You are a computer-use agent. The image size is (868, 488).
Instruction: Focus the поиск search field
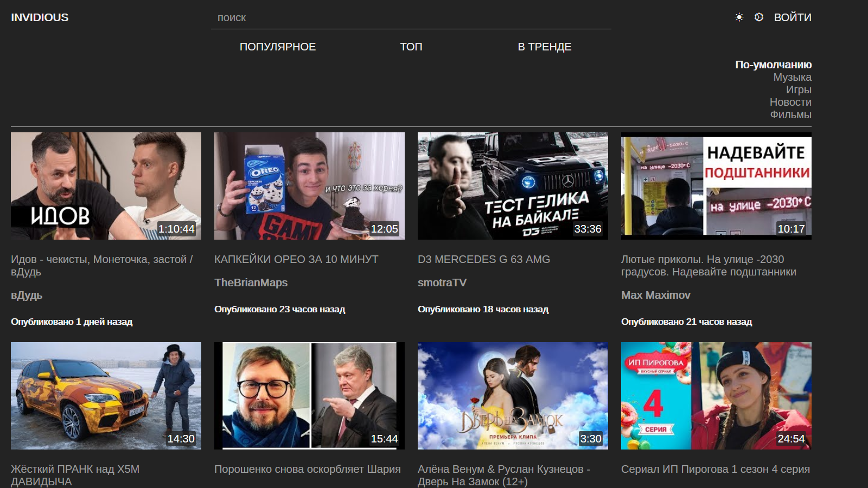pos(411,18)
